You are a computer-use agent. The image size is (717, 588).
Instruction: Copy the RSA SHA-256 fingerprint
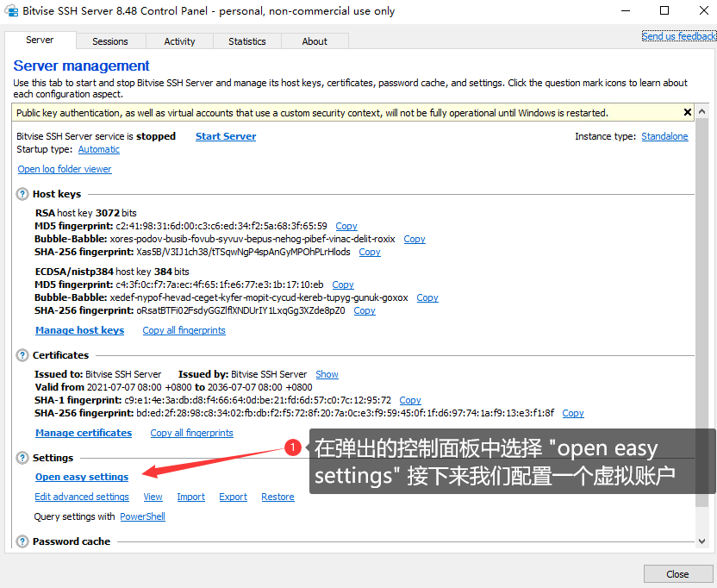click(370, 252)
